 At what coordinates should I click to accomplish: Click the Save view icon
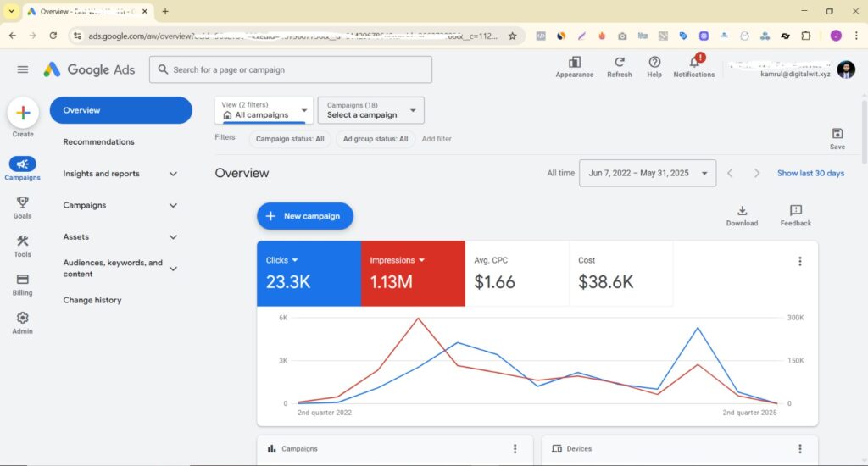(837, 138)
